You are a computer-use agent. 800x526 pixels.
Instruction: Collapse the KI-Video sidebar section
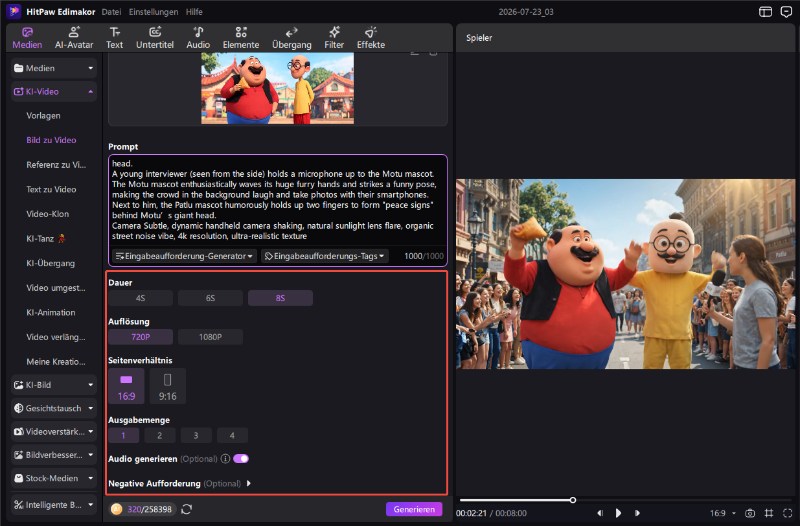pos(54,91)
